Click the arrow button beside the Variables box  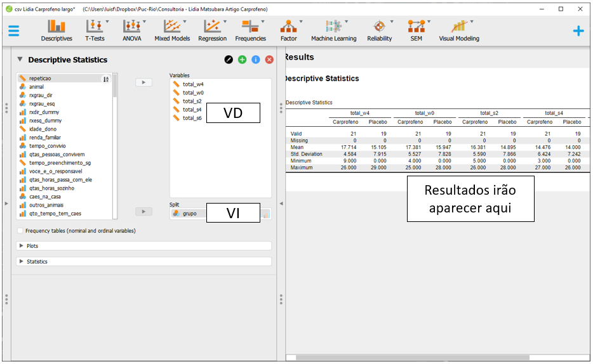(144, 82)
